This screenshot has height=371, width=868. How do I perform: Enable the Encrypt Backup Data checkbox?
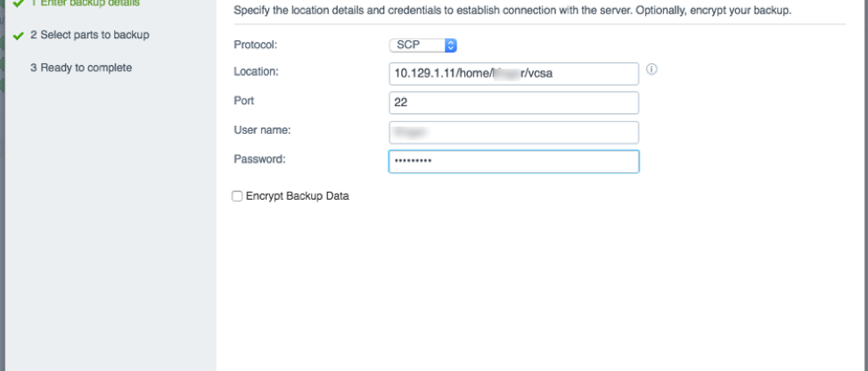237,196
